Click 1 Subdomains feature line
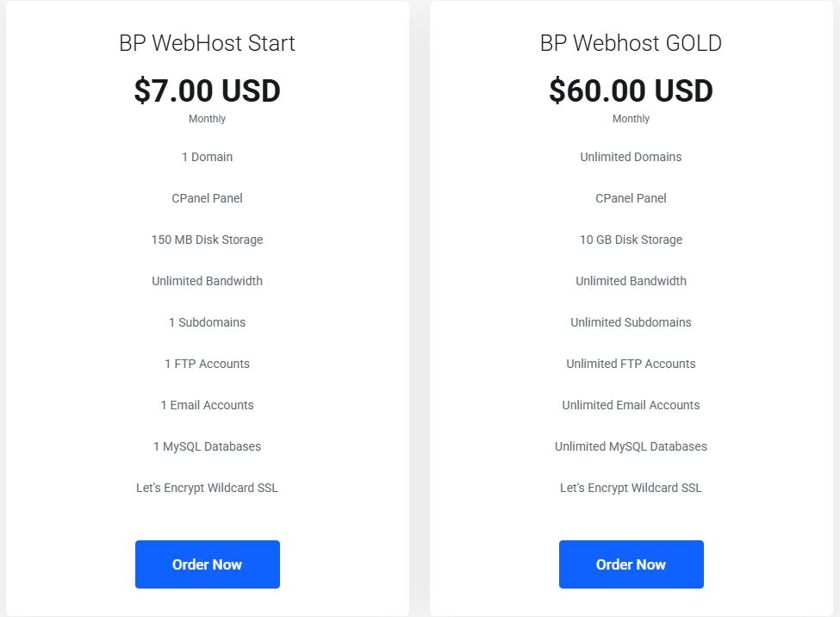This screenshot has height=617, width=840. pyautogui.click(x=207, y=322)
